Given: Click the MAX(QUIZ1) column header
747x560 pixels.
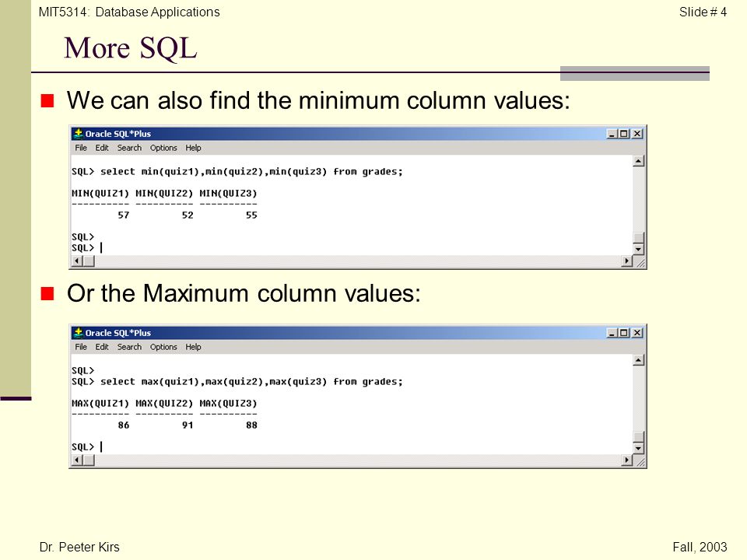Looking at the screenshot, I should point(100,404).
